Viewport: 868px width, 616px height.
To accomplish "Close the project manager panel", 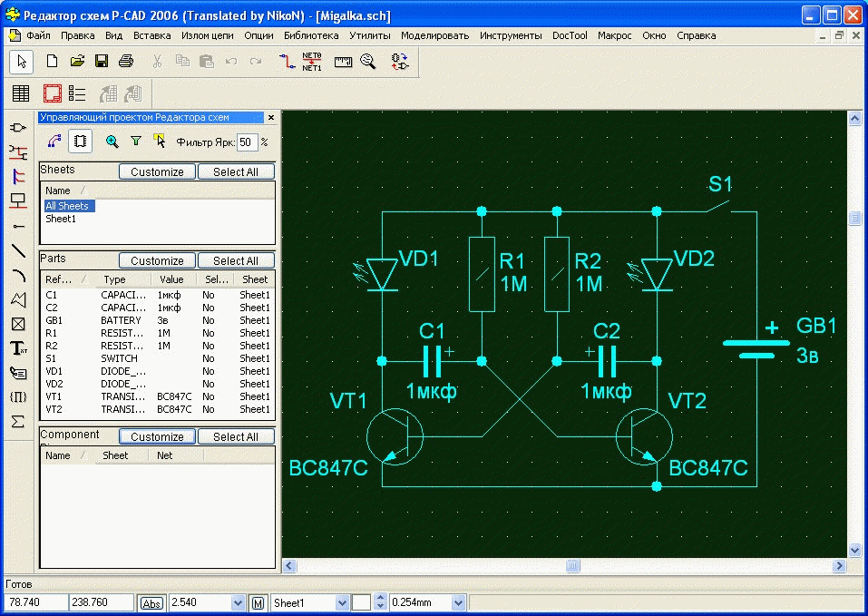I will 270,117.
